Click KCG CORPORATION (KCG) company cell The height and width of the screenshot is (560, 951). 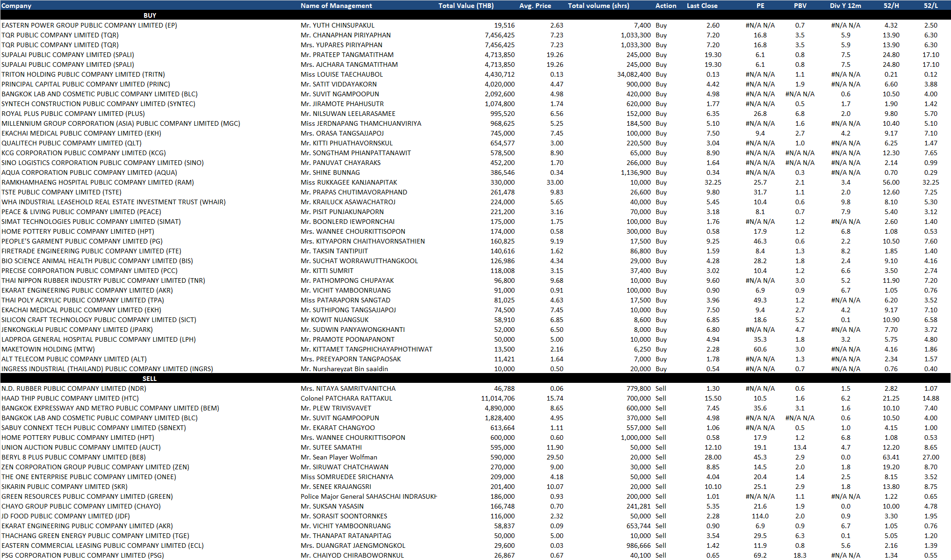click(84, 153)
